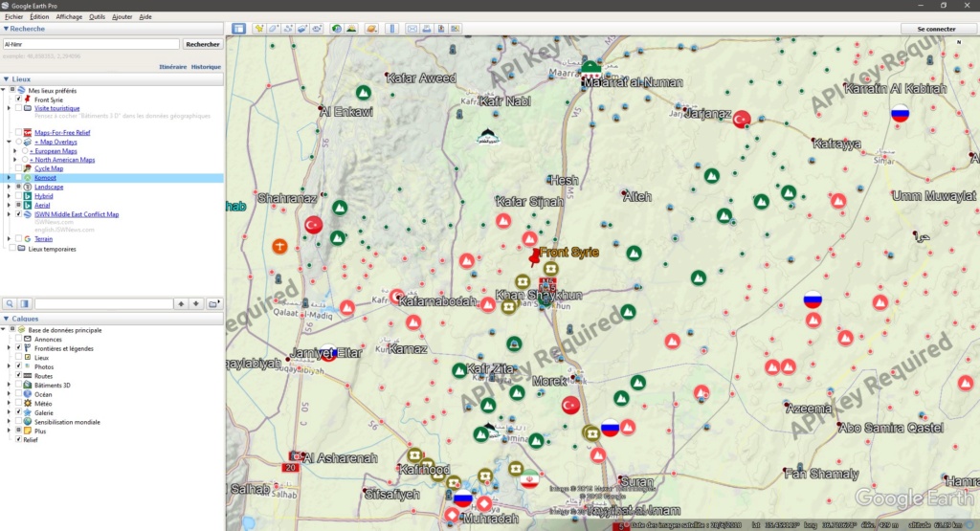This screenshot has width=980, height=531.
Task: Open the Ruler tool
Action: pyautogui.click(x=392, y=29)
